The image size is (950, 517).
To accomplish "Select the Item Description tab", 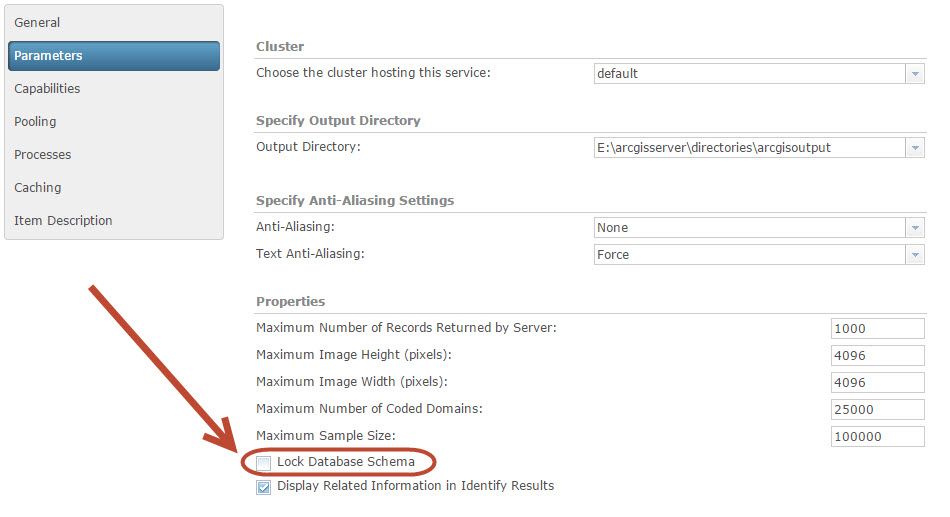I will point(63,221).
